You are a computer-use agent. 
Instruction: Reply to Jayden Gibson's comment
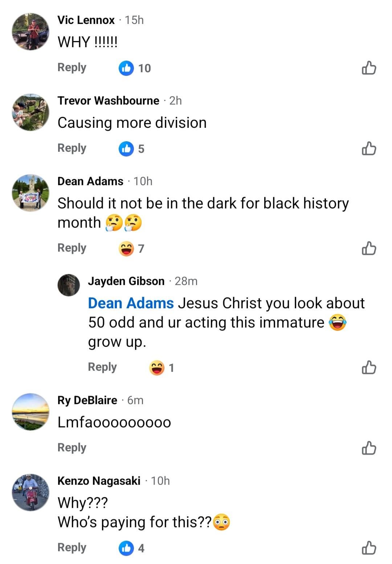(x=102, y=367)
